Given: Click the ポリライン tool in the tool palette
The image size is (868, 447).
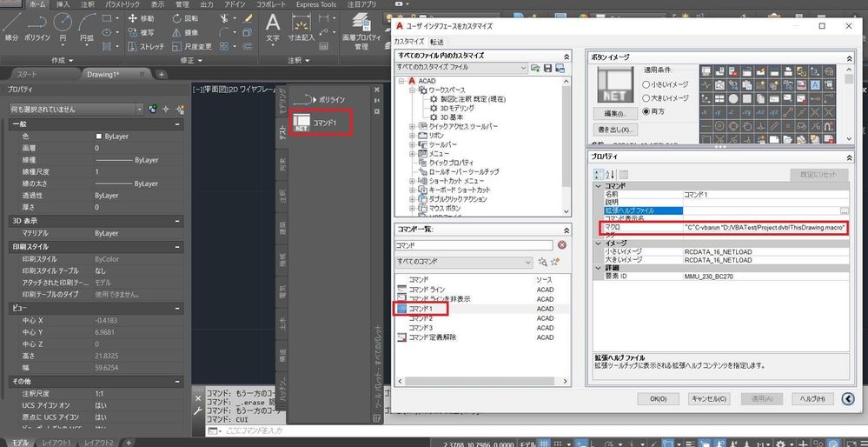Looking at the screenshot, I should pyautogui.click(x=319, y=100).
